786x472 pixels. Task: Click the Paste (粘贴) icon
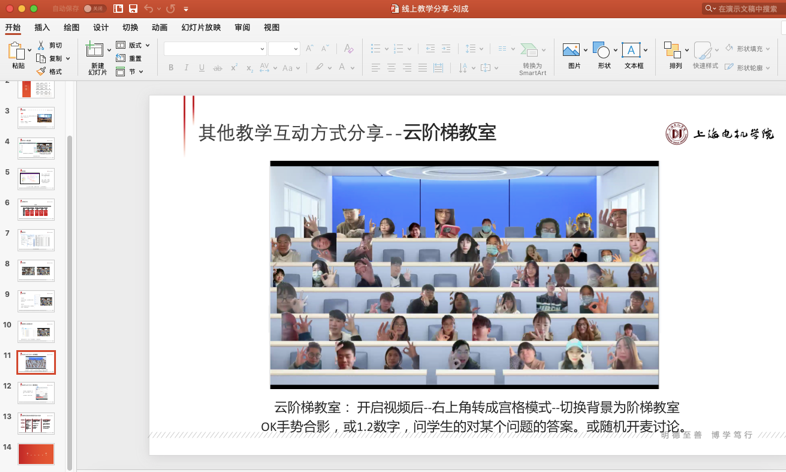[17, 52]
